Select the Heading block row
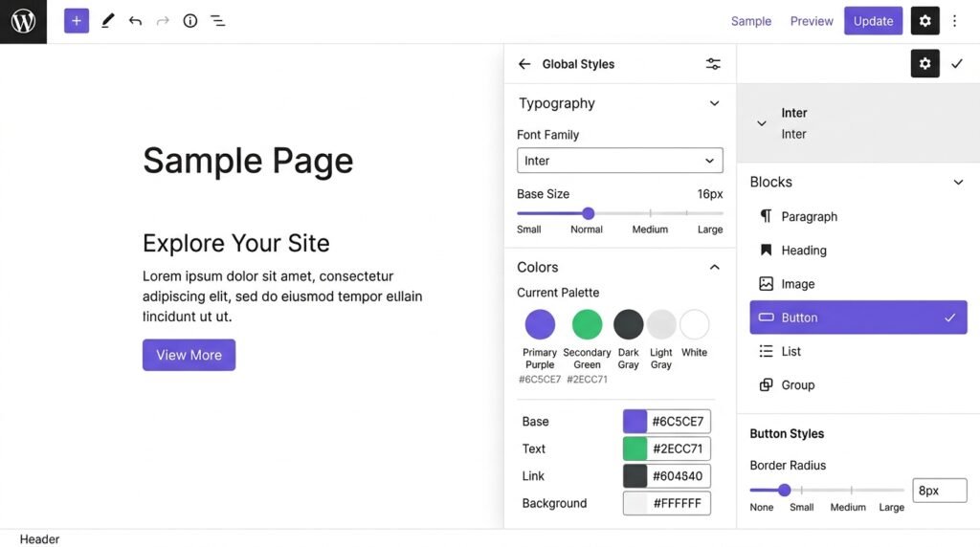 (x=858, y=250)
